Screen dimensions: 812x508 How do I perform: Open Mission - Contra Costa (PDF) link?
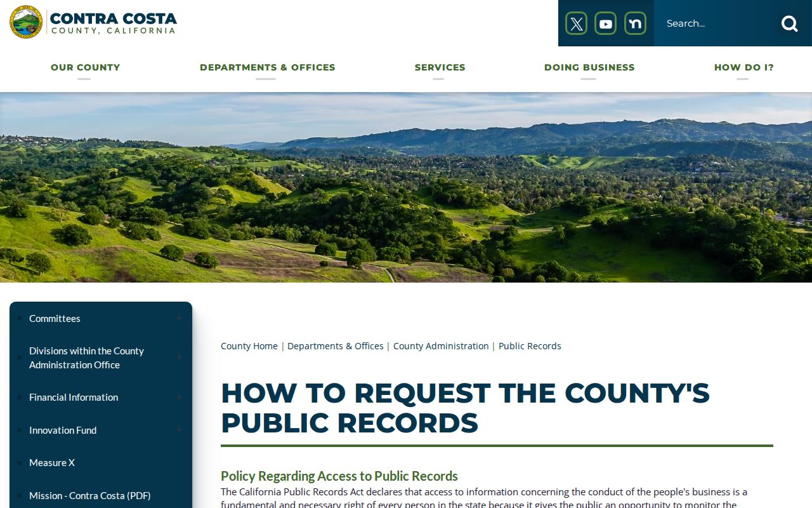(x=90, y=496)
